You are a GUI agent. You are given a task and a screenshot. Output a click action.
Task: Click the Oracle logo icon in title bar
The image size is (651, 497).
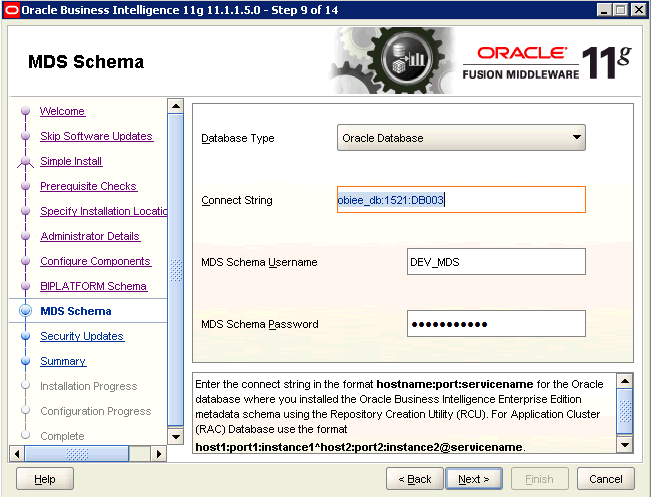click(11, 10)
